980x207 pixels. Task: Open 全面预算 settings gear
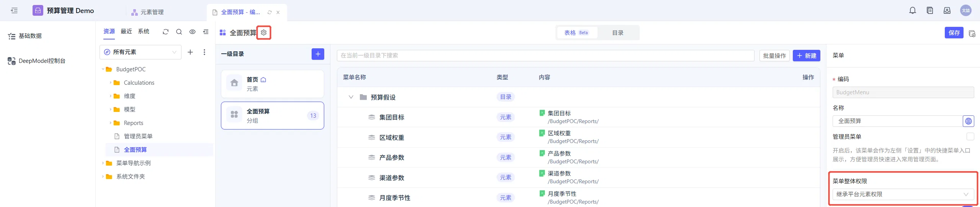pos(264,33)
